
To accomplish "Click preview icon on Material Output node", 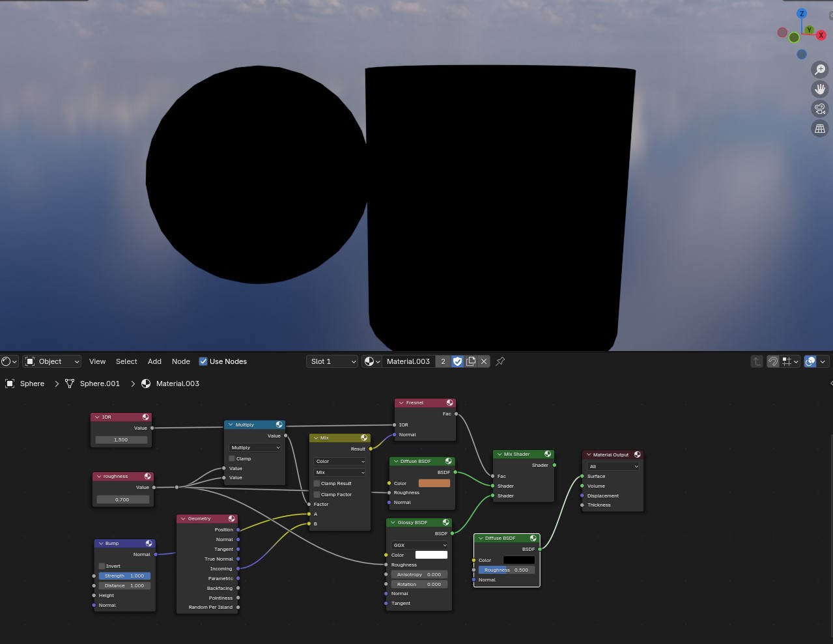I will click(x=637, y=455).
